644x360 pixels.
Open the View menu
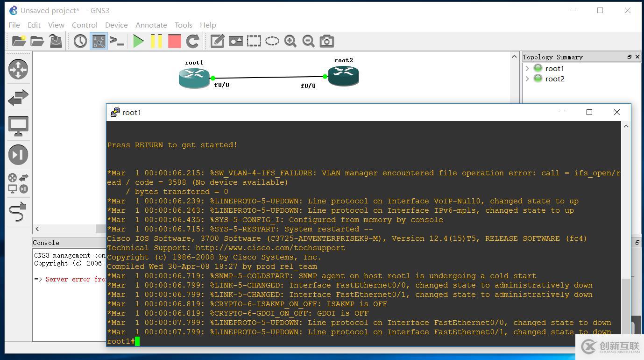[x=56, y=25]
